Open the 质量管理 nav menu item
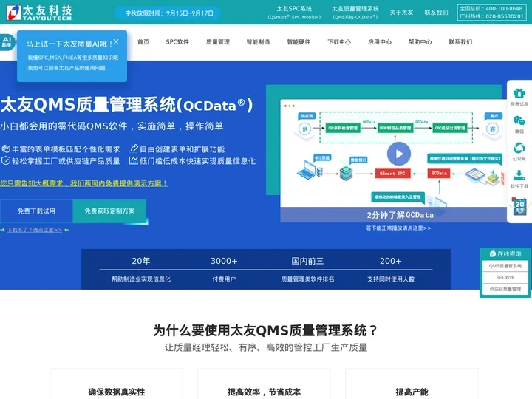 coord(218,42)
